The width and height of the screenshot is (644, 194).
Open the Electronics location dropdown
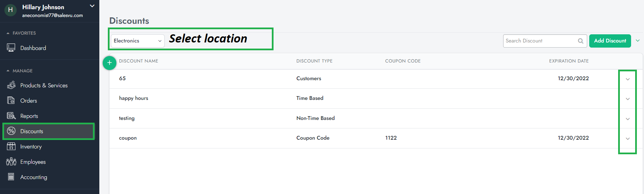(x=137, y=41)
